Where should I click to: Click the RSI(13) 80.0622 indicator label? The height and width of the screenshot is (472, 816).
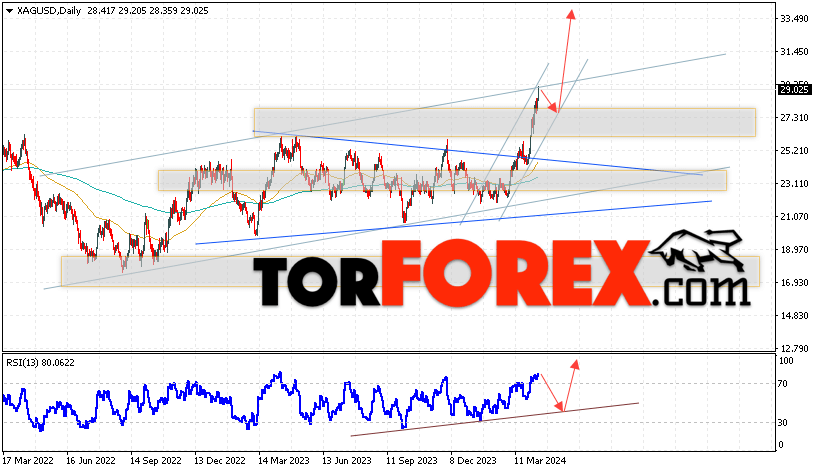click(x=41, y=363)
